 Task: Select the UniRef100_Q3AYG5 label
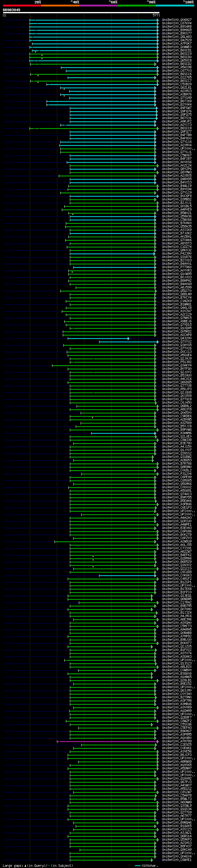click(177, 345)
